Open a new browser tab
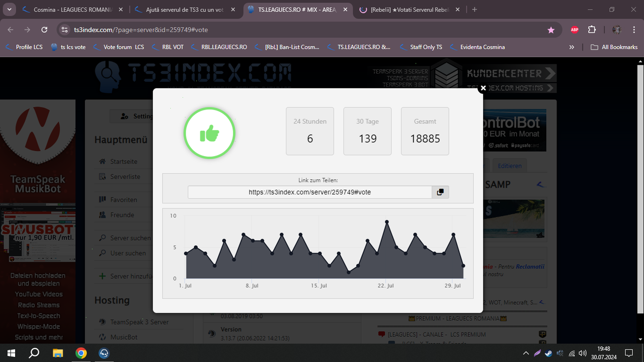Image resolution: width=644 pixels, height=362 pixels. click(x=474, y=9)
